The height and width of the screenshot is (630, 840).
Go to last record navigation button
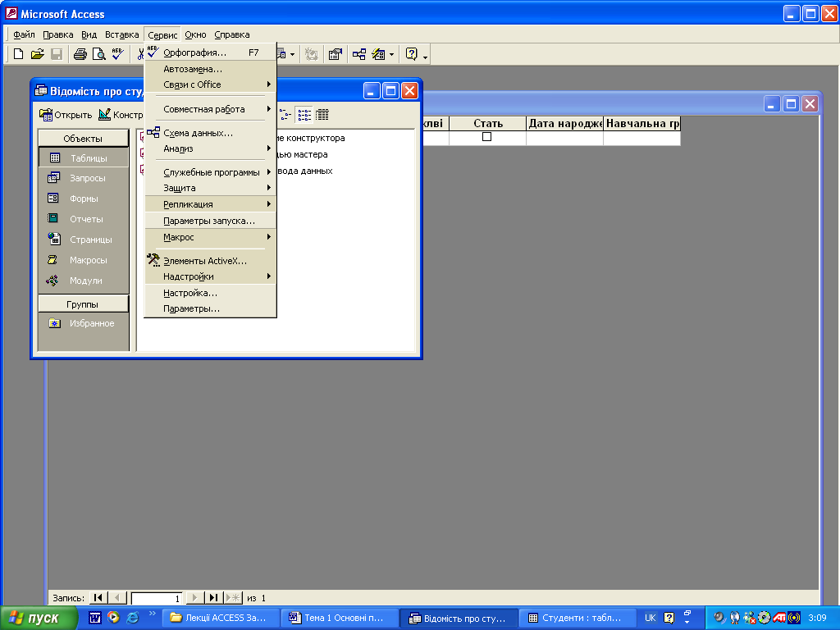pyautogui.click(x=214, y=597)
